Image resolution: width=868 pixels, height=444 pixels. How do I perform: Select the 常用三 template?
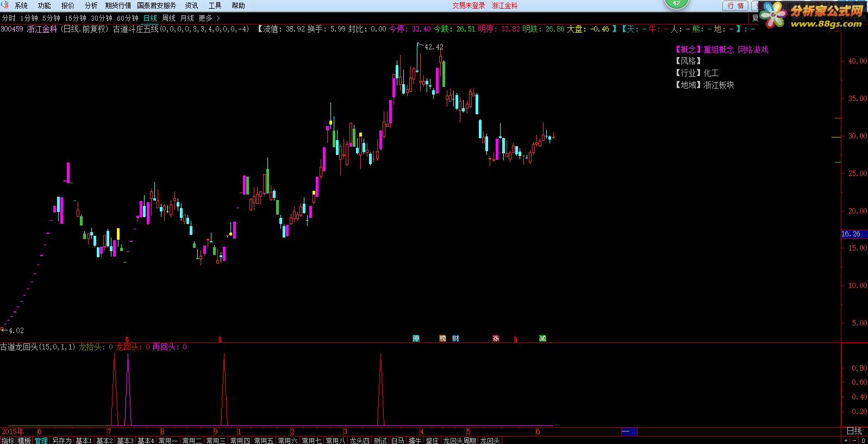point(216,440)
